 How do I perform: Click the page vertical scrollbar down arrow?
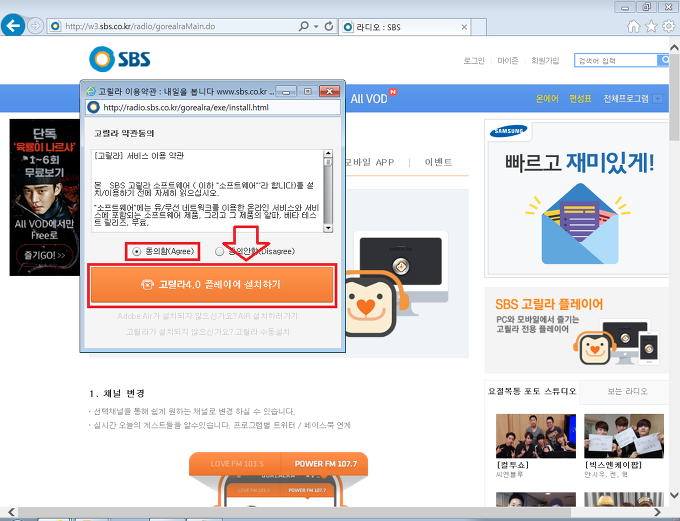click(x=674, y=495)
